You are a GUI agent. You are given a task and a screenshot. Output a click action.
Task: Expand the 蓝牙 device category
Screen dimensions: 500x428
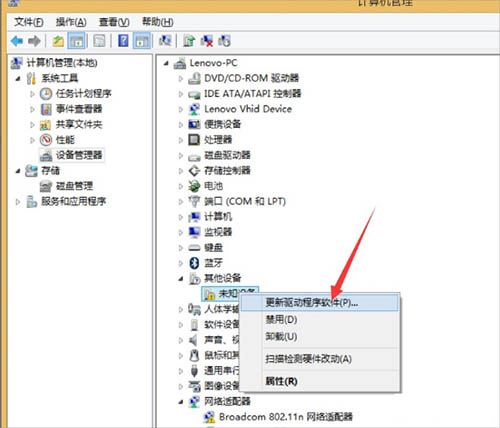(x=181, y=263)
